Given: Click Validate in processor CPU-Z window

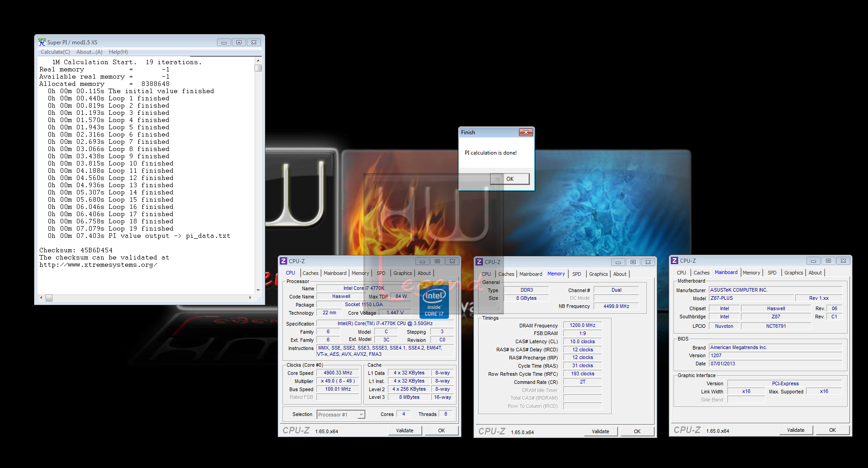Looking at the screenshot, I should (x=405, y=430).
